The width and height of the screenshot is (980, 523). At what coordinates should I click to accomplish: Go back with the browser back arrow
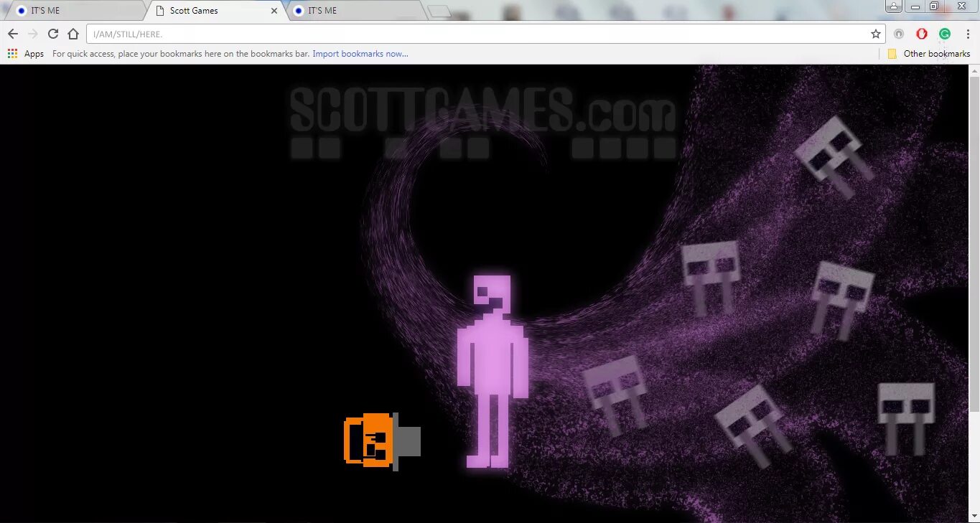click(x=12, y=34)
